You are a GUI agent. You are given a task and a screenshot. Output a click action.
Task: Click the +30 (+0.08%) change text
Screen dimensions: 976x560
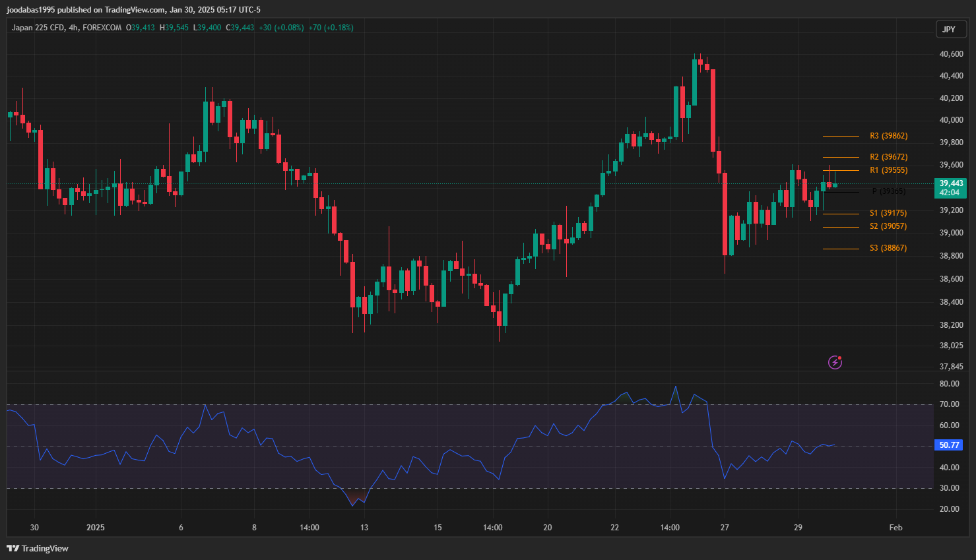tap(281, 28)
